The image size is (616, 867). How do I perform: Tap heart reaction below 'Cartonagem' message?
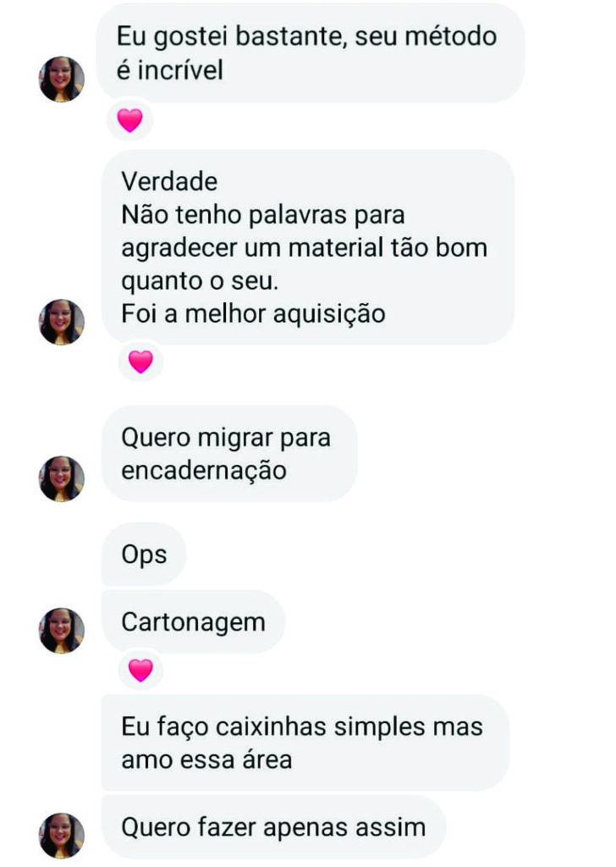pos(140,671)
